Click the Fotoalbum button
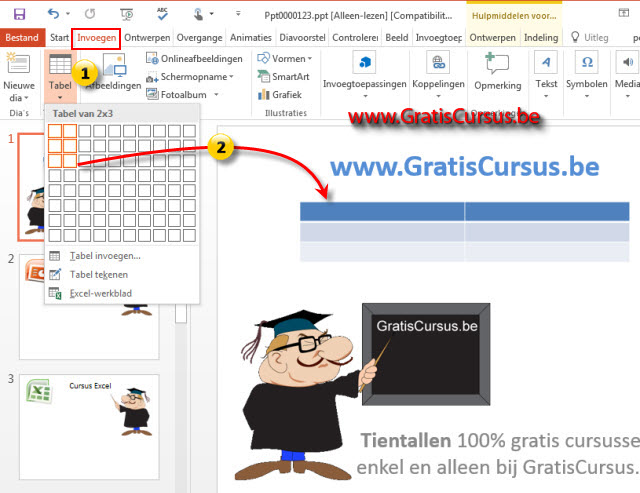Screen dimensions: 640x493 176,95
